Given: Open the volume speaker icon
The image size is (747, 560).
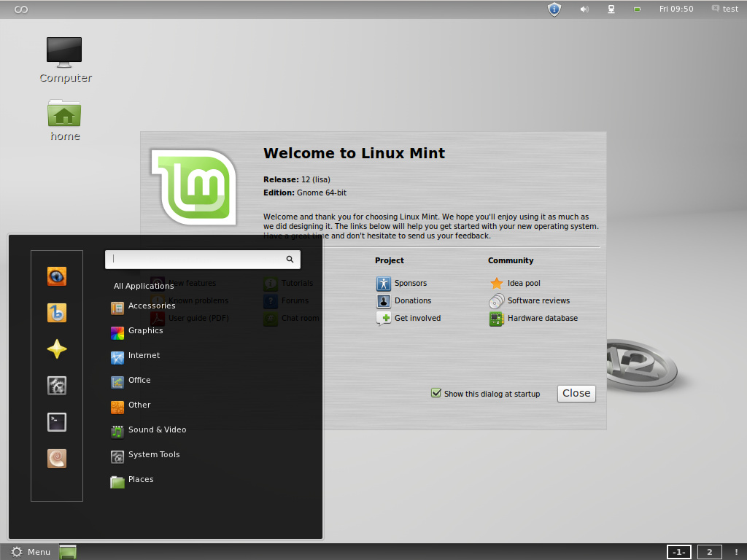Looking at the screenshot, I should [584, 9].
